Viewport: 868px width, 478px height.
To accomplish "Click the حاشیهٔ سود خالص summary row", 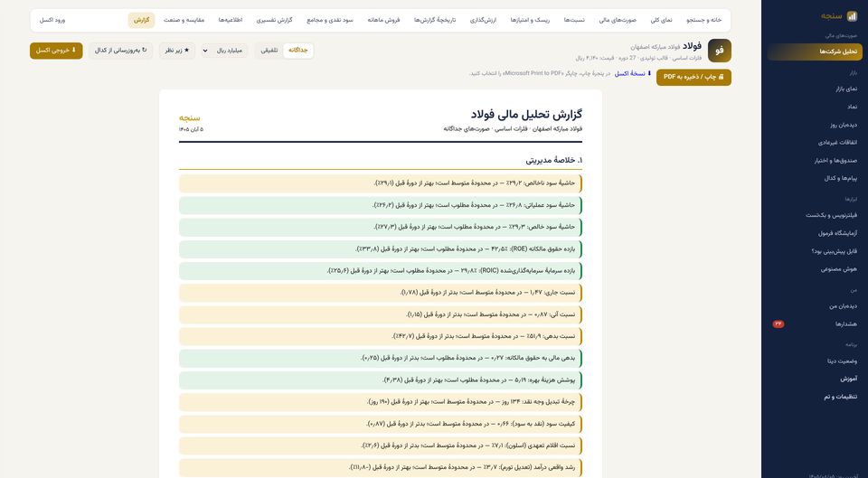I will pos(381,228).
